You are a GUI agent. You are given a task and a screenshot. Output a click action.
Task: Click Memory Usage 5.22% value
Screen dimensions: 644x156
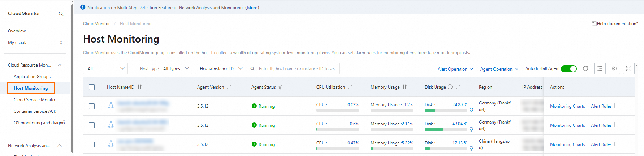coord(407,143)
